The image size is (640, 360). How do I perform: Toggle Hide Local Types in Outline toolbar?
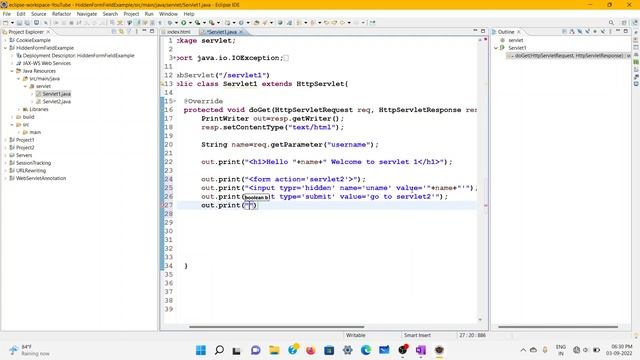click(602, 31)
